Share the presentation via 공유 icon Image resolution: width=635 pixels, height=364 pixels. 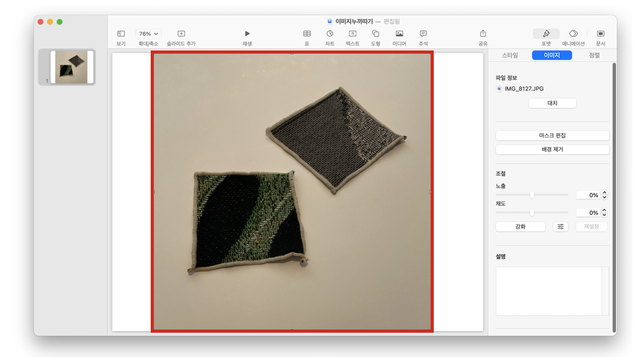tap(483, 34)
